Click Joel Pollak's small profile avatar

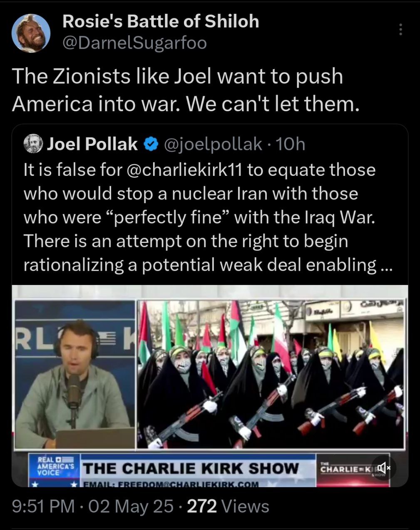(x=33, y=144)
